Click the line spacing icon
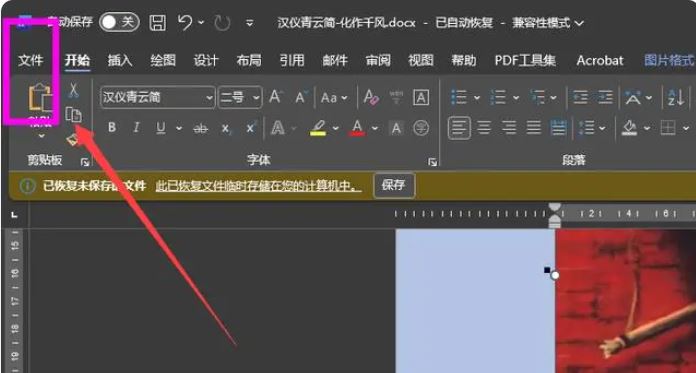The width and height of the screenshot is (696, 373). coord(587,128)
